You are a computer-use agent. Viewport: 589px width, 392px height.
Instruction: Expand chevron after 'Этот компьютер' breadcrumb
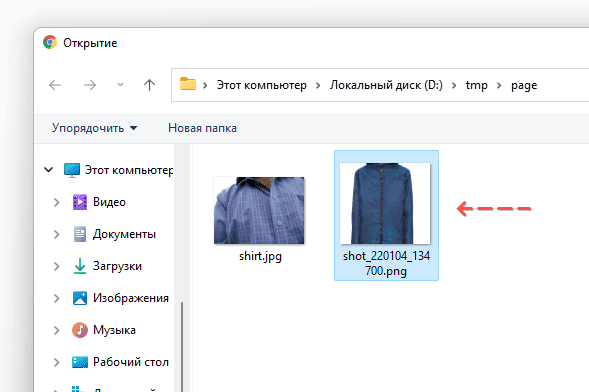[x=318, y=86]
